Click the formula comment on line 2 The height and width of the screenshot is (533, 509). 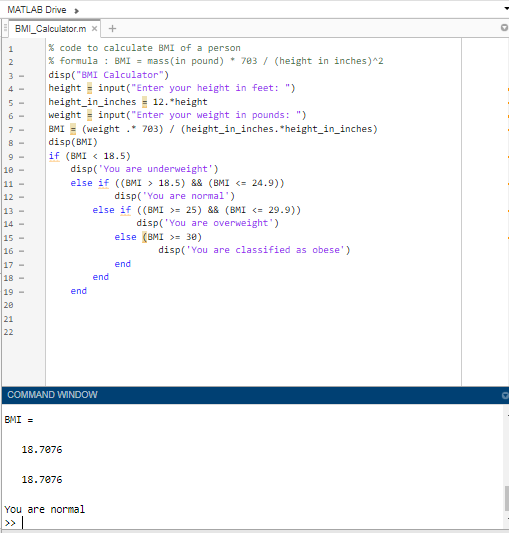tap(216, 61)
